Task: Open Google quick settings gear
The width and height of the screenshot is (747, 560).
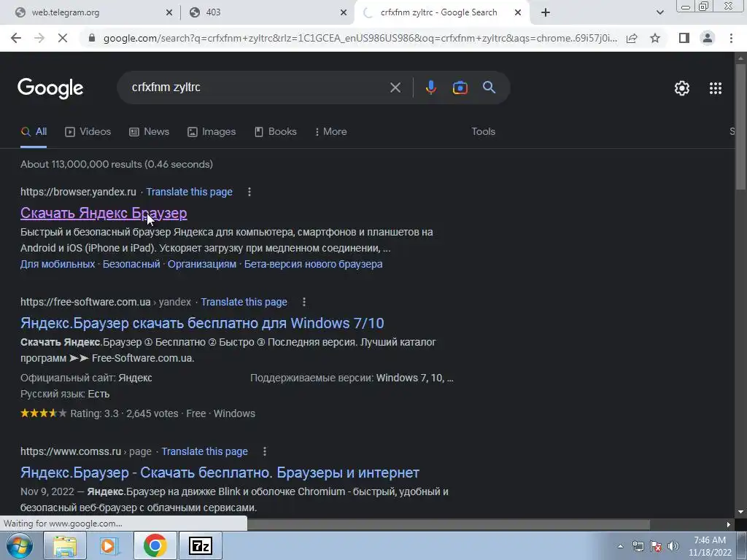Action: pyautogui.click(x=682, y=88)
